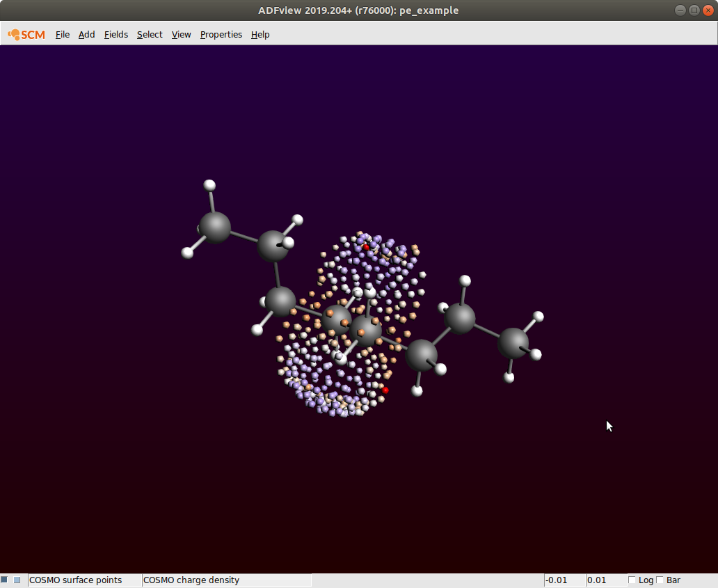
Task: Open the Properties menu
Action: 221,34
